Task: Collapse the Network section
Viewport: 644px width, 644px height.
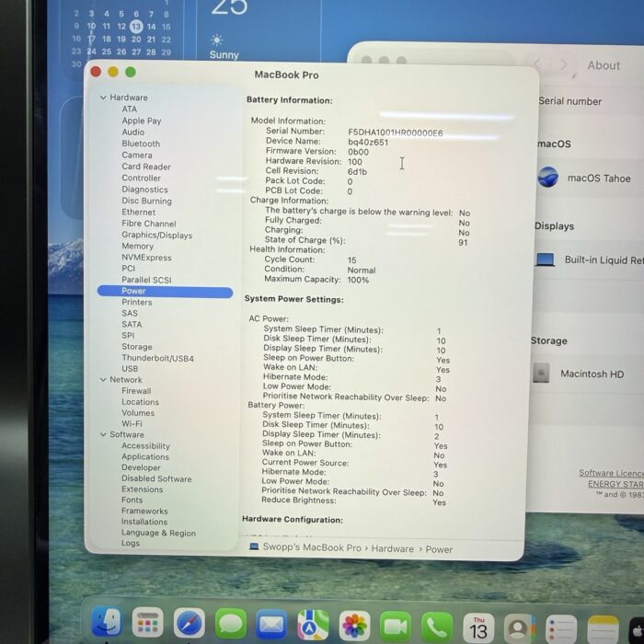Action: click(x=103, y=379)
